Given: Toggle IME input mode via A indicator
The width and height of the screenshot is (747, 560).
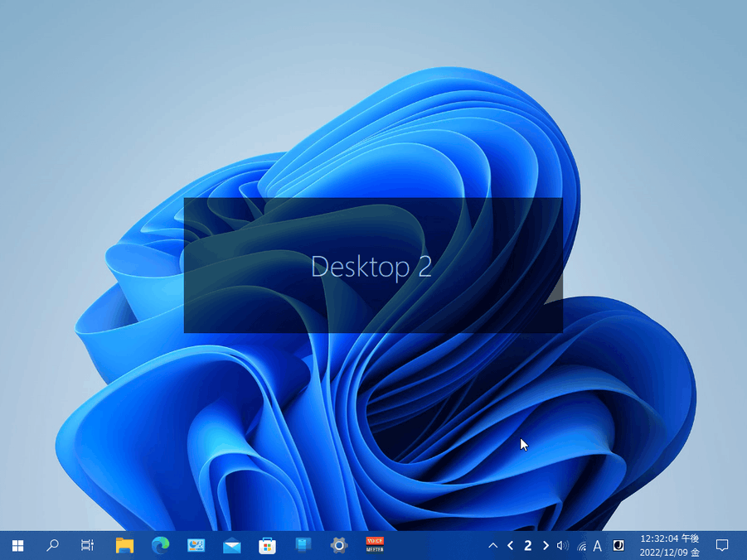Looking at the screenshot, I should pos(597,546).
